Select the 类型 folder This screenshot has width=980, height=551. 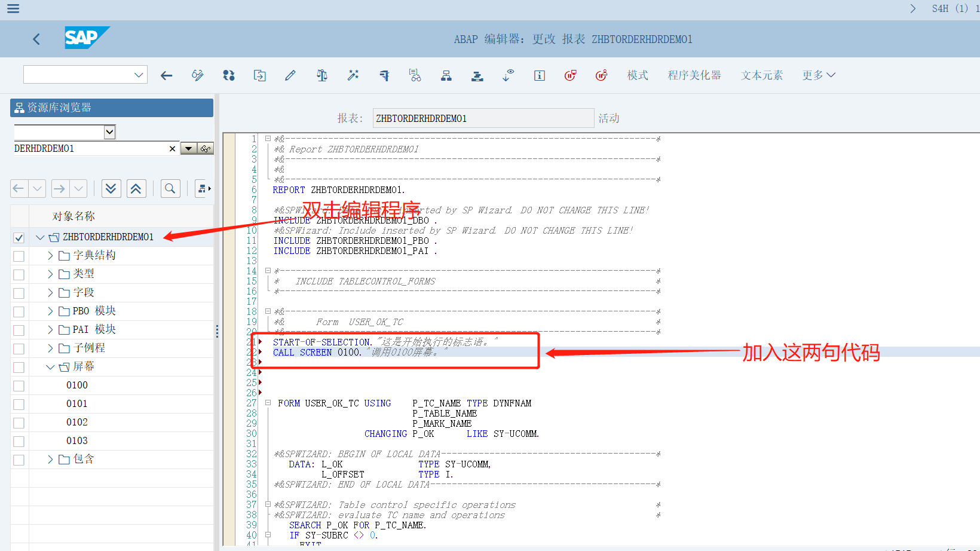[x=84, y=274]
